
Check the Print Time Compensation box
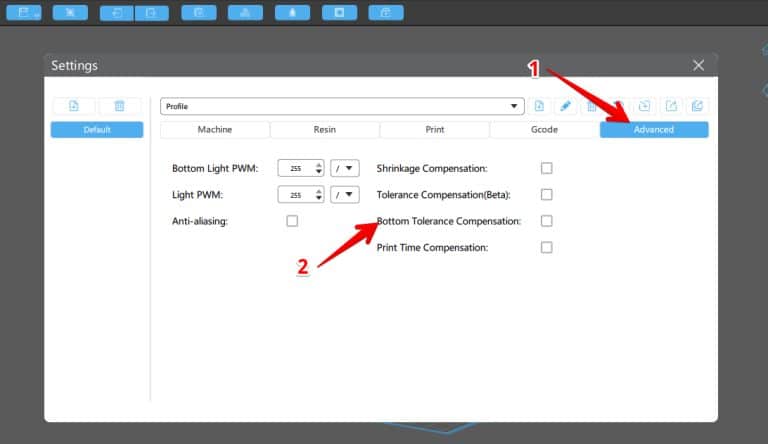point(547,247)
